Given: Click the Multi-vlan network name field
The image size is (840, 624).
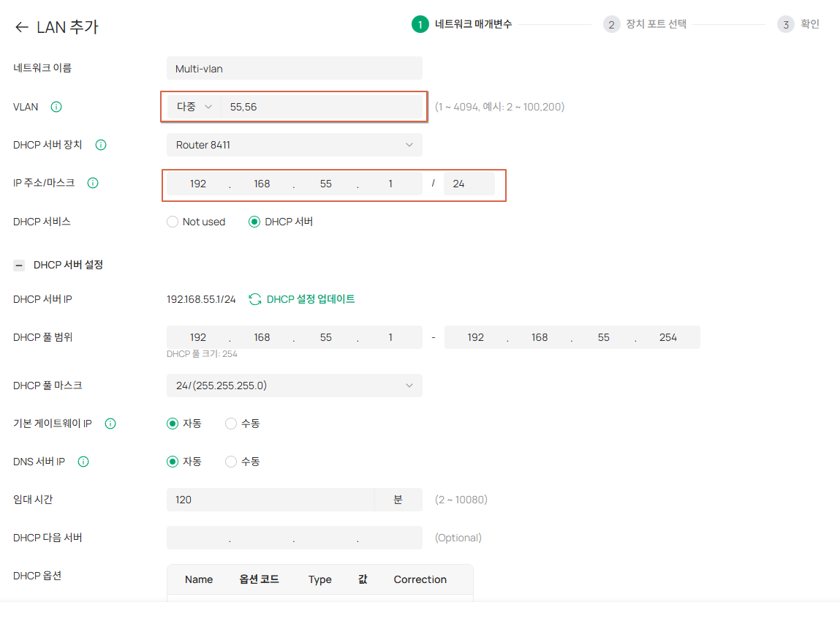Looking at the screenshot, I should pos(294,69).
